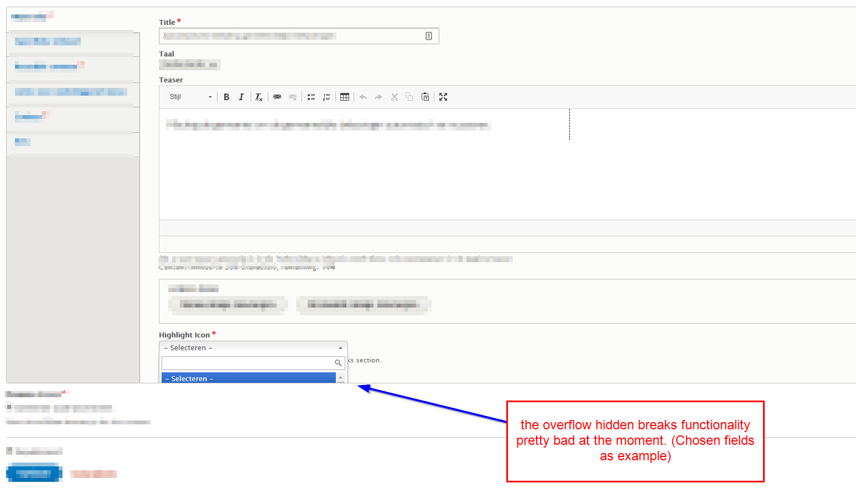The width and height of the screenshot is (856, 504).
Task: Open the Stijl style dropdown
Action: (x=189, y=97)
